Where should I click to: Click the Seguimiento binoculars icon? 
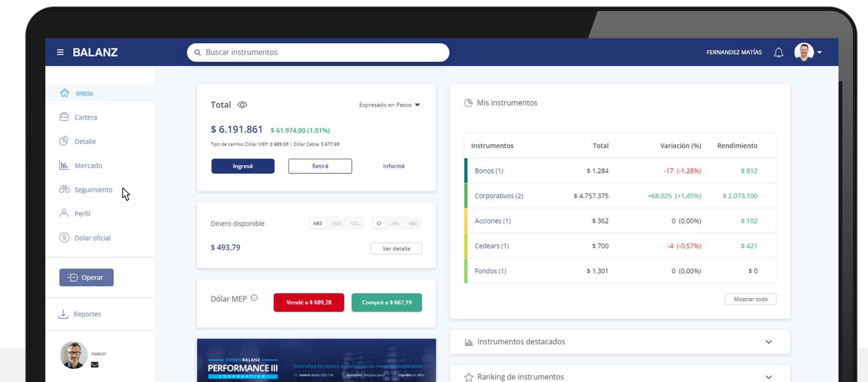point(64,189)
